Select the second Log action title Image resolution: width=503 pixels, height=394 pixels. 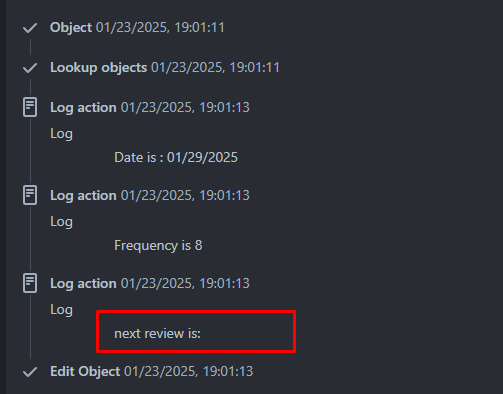pyautogui.click(x=83, y=196)
